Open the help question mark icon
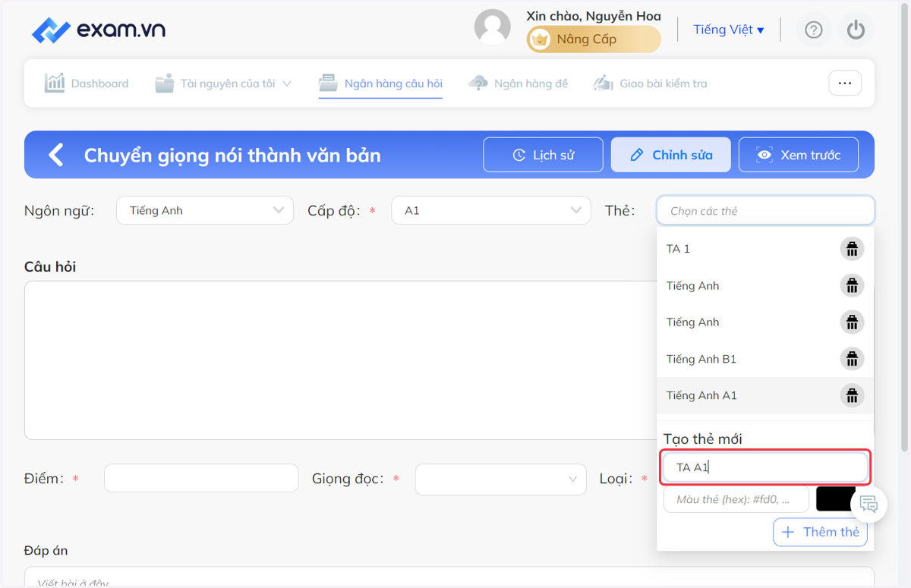 (814, 30)
